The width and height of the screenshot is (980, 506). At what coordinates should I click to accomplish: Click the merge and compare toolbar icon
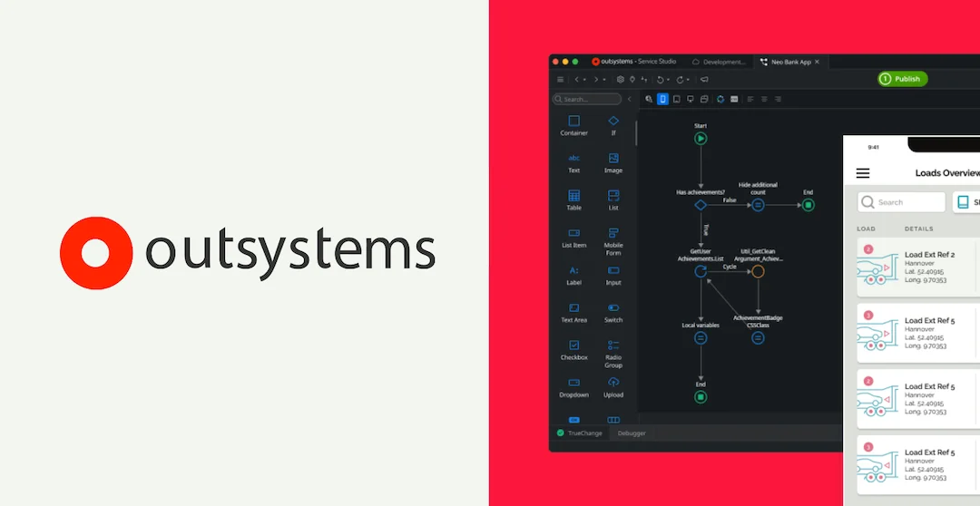point(643,79)
